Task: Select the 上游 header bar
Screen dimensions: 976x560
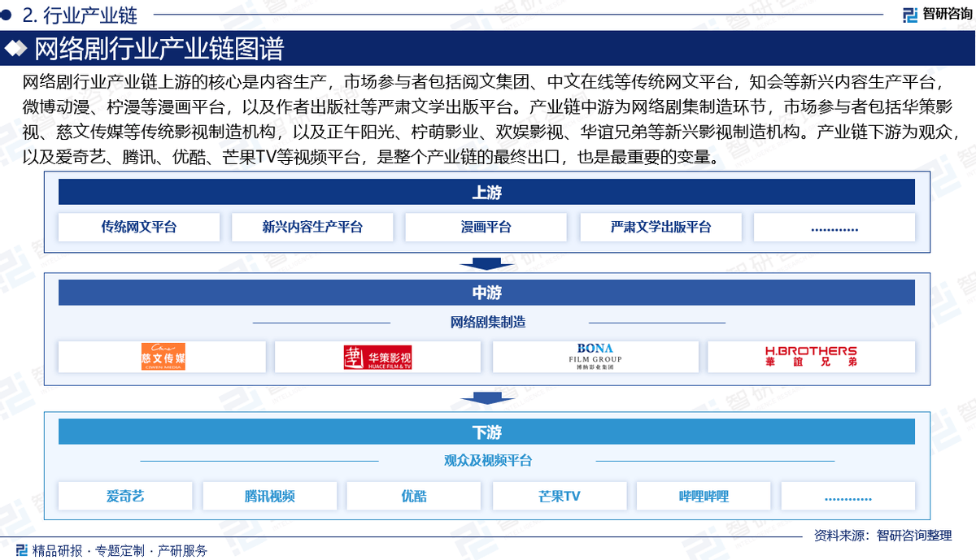Action: pyautogui.click(x=486, y=192)
